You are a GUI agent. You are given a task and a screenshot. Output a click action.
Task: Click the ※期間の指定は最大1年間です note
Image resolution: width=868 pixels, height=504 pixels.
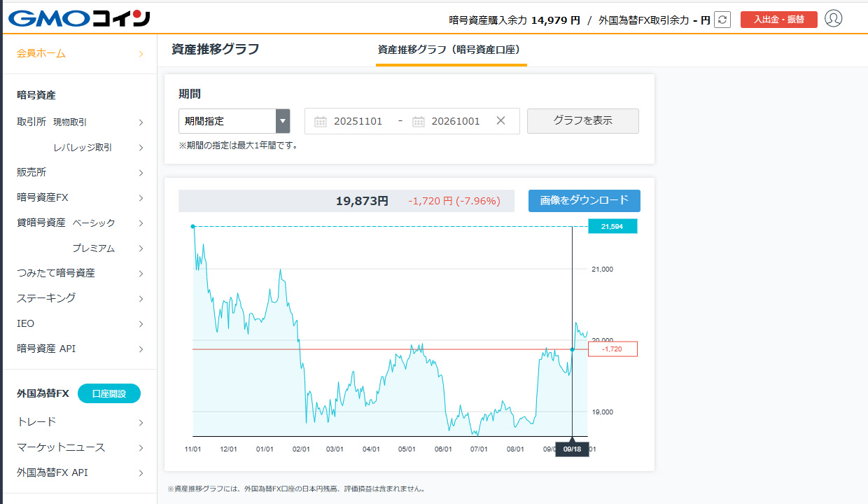tap(238, 146)
